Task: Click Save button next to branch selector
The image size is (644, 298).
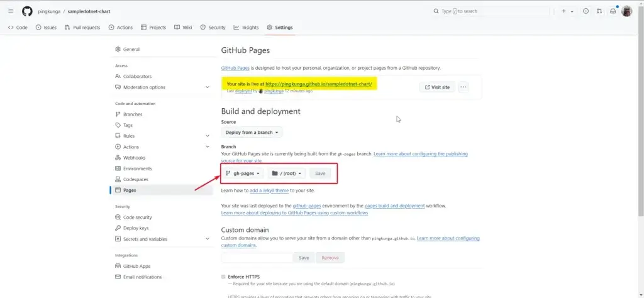Action: (320, 174)
